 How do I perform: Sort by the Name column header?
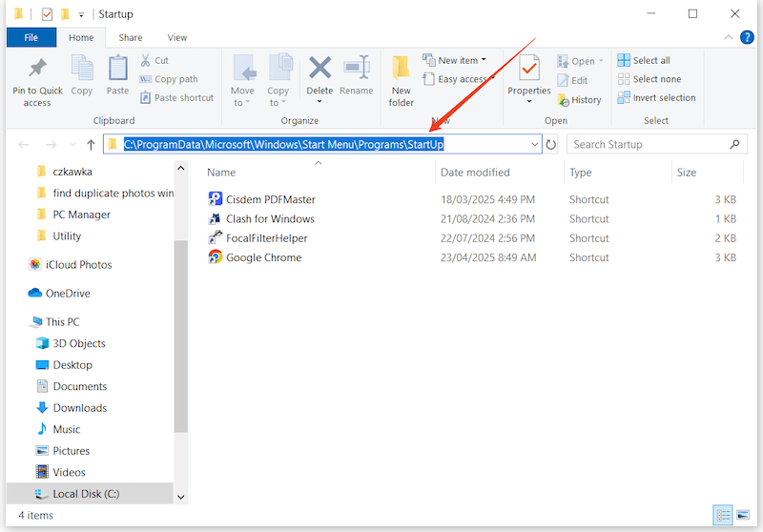point(221,173)
